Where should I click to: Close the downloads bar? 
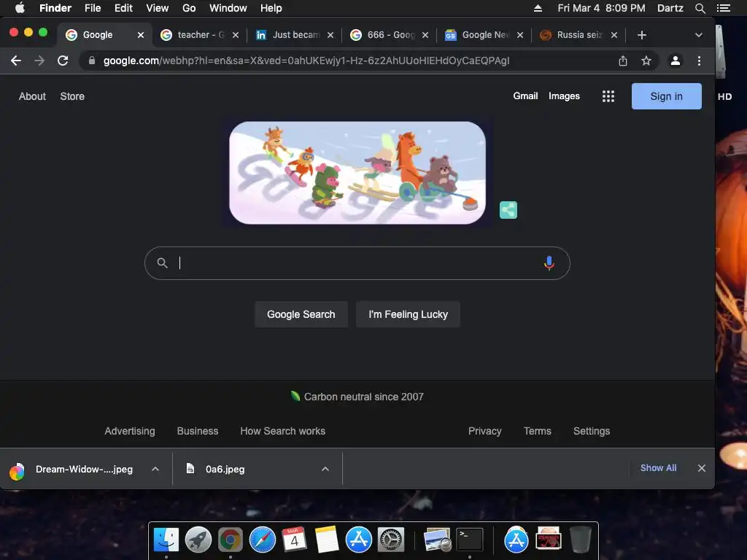[701, 468]
